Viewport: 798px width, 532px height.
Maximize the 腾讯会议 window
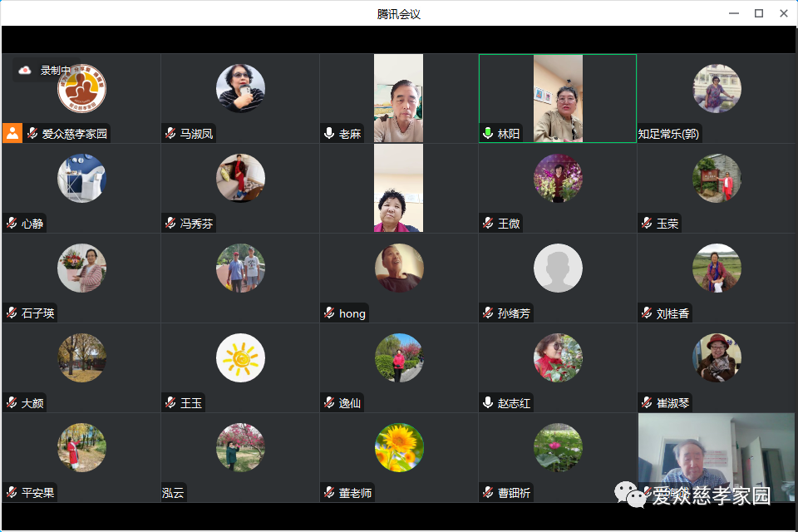(x=758, y=13)
